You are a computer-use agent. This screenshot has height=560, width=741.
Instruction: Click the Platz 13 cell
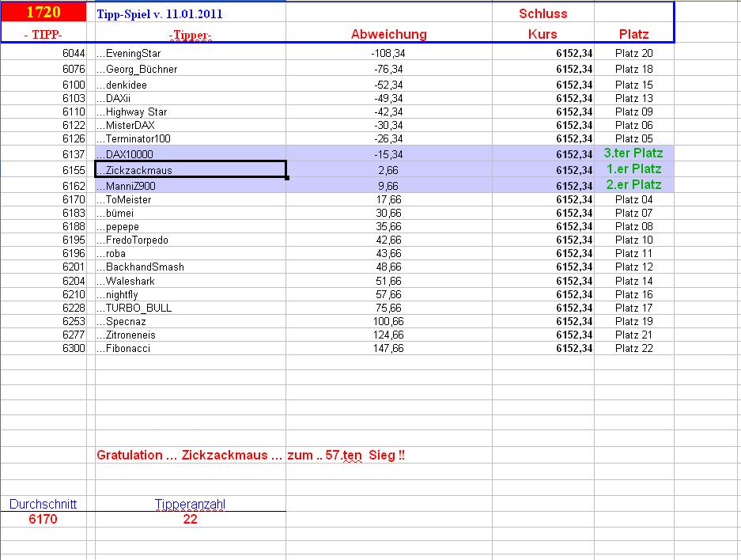[x=633, y=98]
